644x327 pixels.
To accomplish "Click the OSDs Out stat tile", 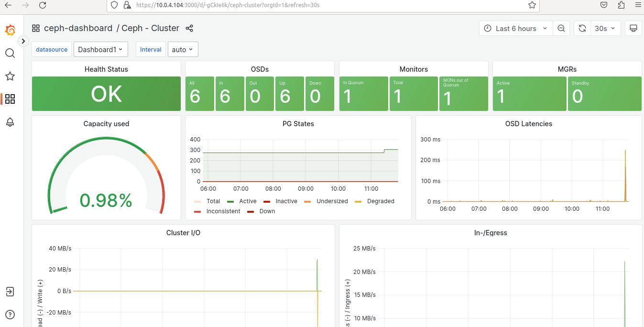I will click(260, 94).
